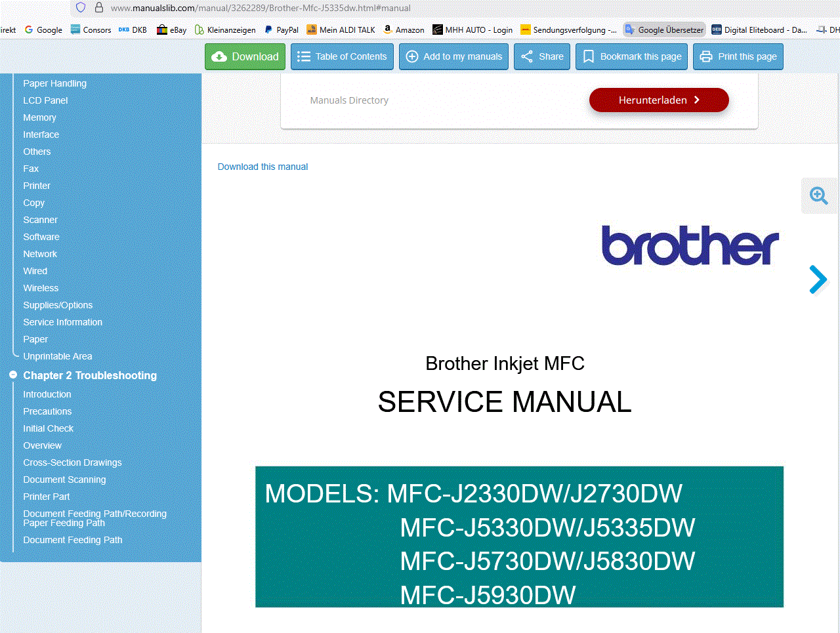Open the Mein ALDI TALK bookmark
Viewport: 840px width, 633px height.
(x=341, y=30)
